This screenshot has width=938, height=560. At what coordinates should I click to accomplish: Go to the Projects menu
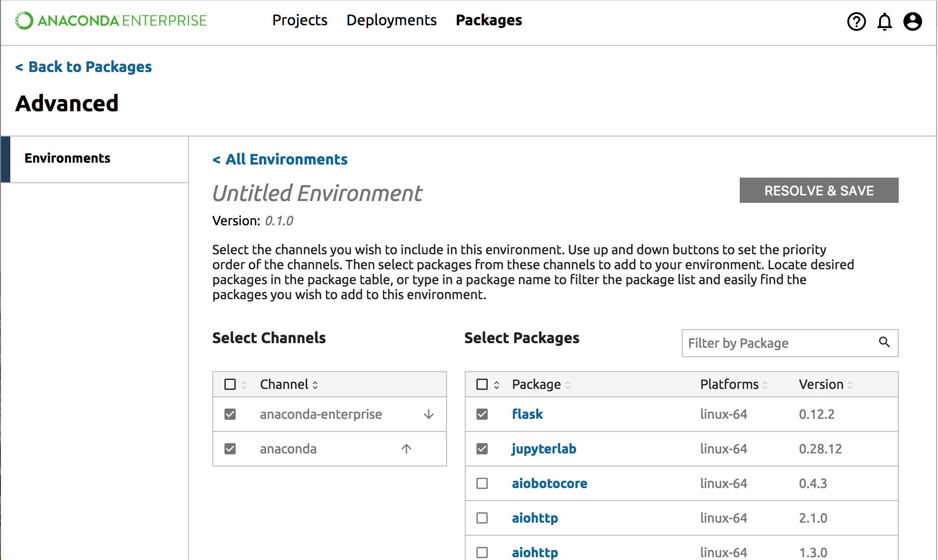[300, 20]
